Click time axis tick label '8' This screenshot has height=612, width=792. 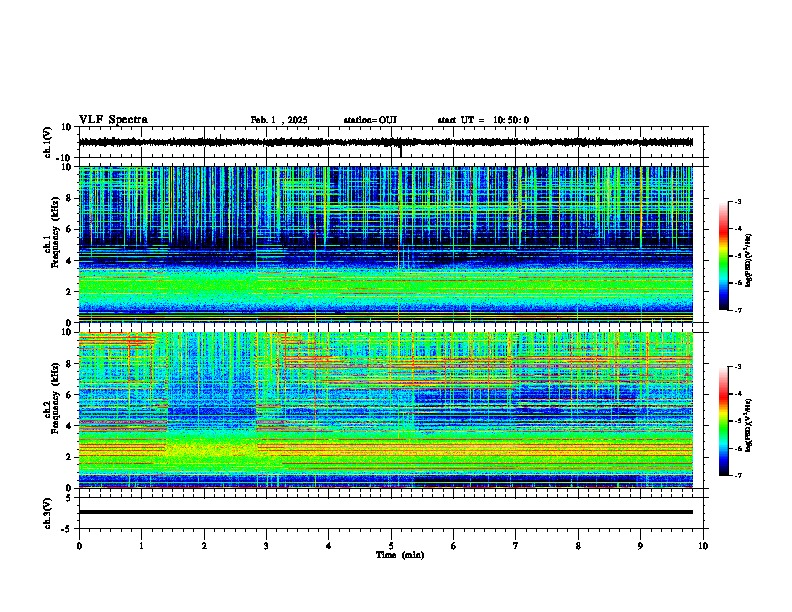578,546
